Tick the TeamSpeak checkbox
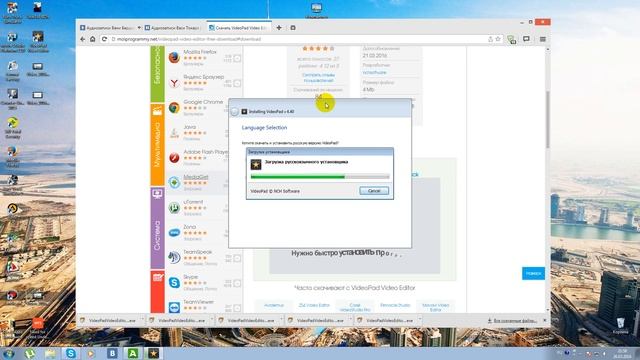This screenshot has height=360, width=640. 237,258
